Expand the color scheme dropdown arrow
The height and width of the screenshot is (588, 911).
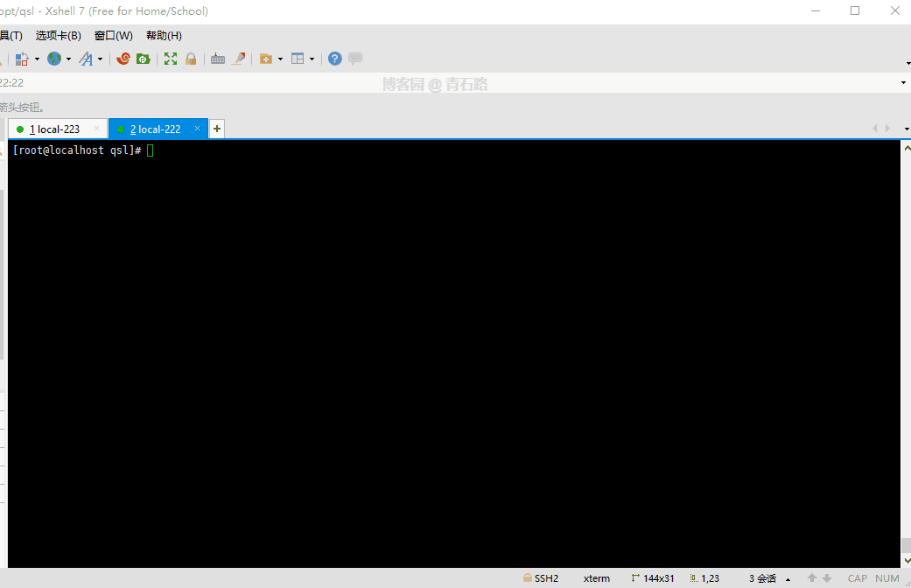click(37, 59)
